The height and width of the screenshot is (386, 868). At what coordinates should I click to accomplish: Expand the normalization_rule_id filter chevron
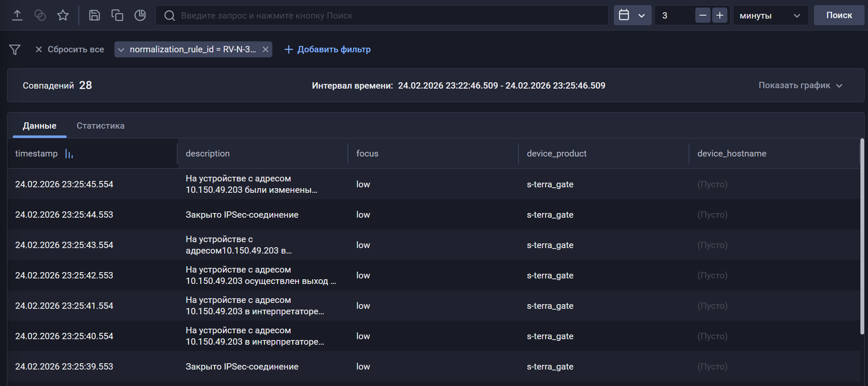point(121,50)
